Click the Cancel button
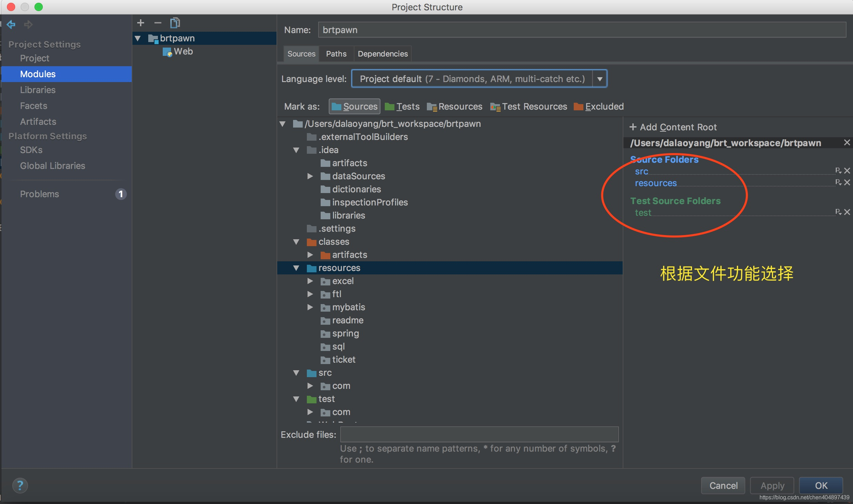The height and width of the screenshot is (504, 853). (723, 485)
